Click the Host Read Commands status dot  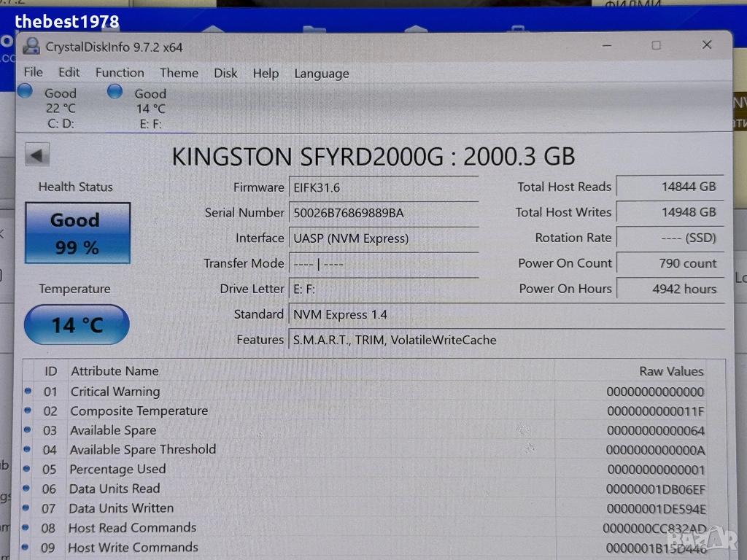pyautogui.click(x=28, y=528)
